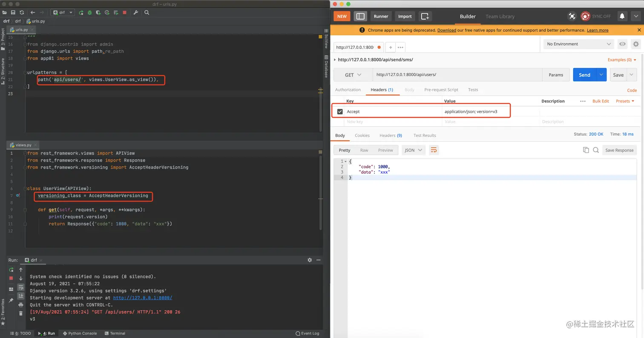The image size is (644, 338).
Task: Click the down arrow in the Run console
Action: (21, 278)
